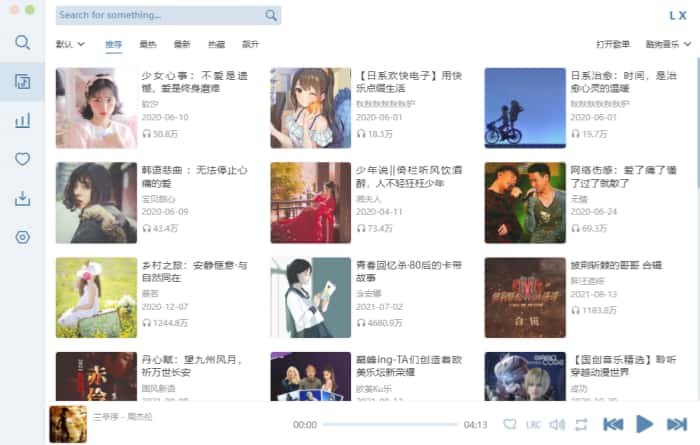Open the 青春回忆杀·80后的卡带故事 playlist title

[408, 271]
